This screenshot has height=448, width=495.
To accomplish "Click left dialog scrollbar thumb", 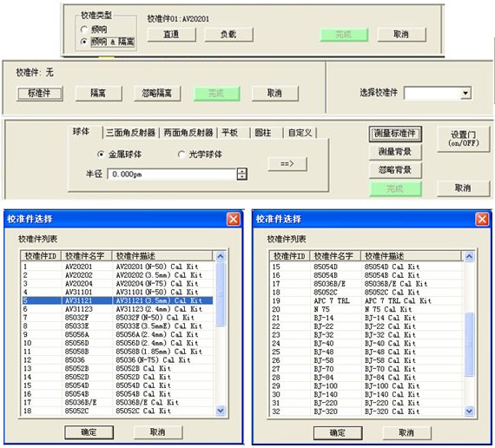I will [x=221, y=294].
